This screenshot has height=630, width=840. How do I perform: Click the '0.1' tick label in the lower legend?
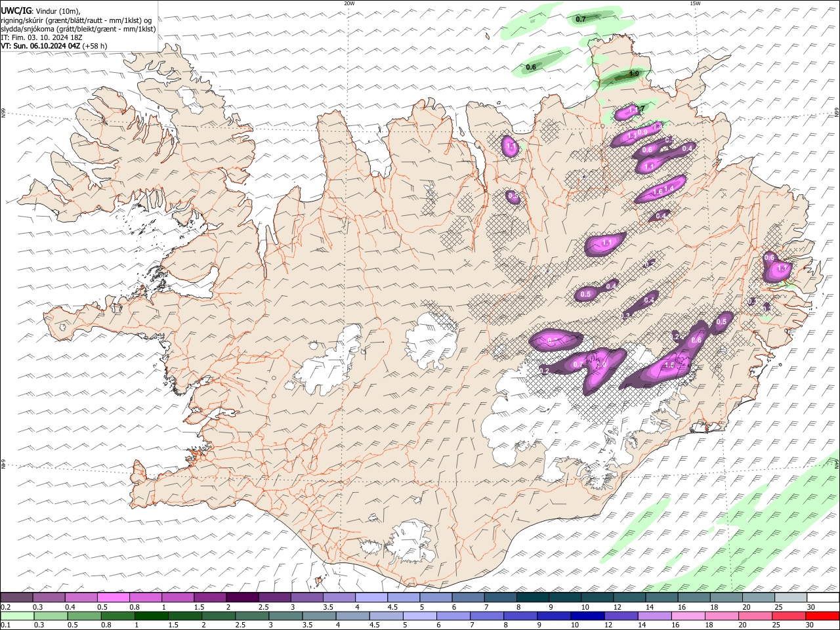(5, 625)
